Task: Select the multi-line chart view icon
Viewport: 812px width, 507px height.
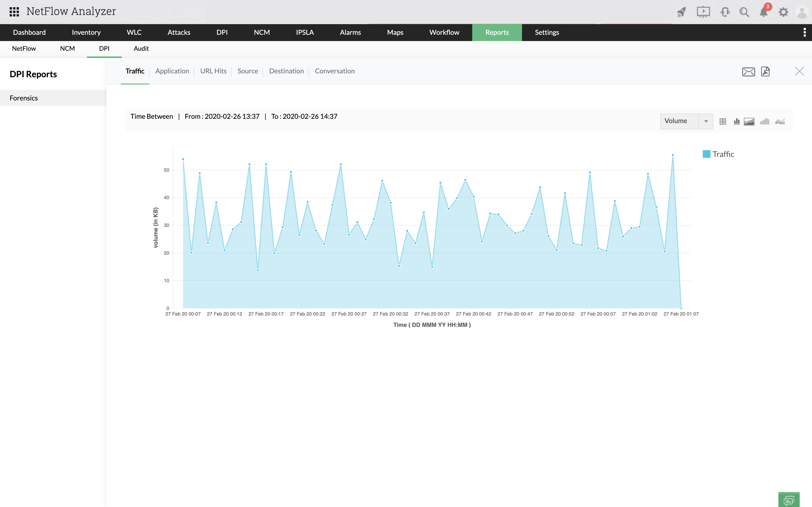Action: [x=780, y=121]
